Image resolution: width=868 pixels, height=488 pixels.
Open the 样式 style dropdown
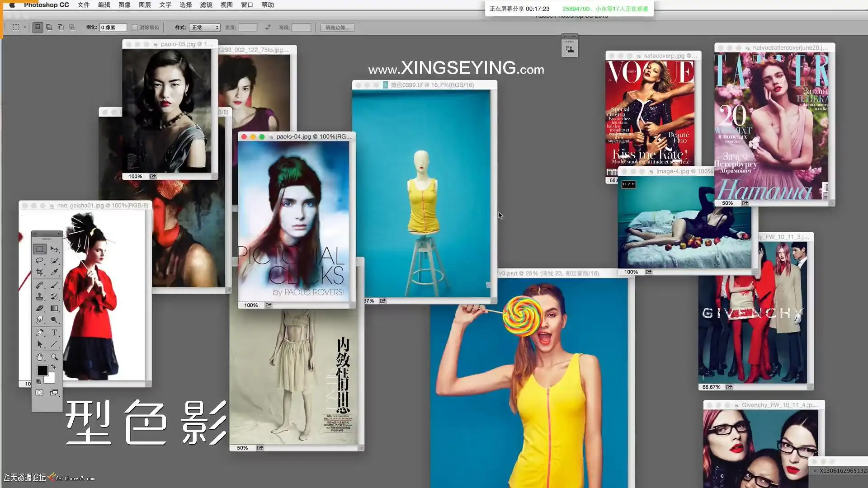pyautogui.click(x=204, y=28)
